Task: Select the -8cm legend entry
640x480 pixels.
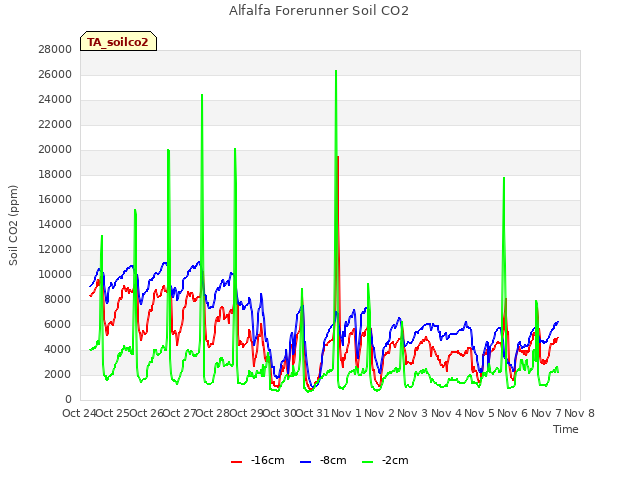Action: coord(323,460)
